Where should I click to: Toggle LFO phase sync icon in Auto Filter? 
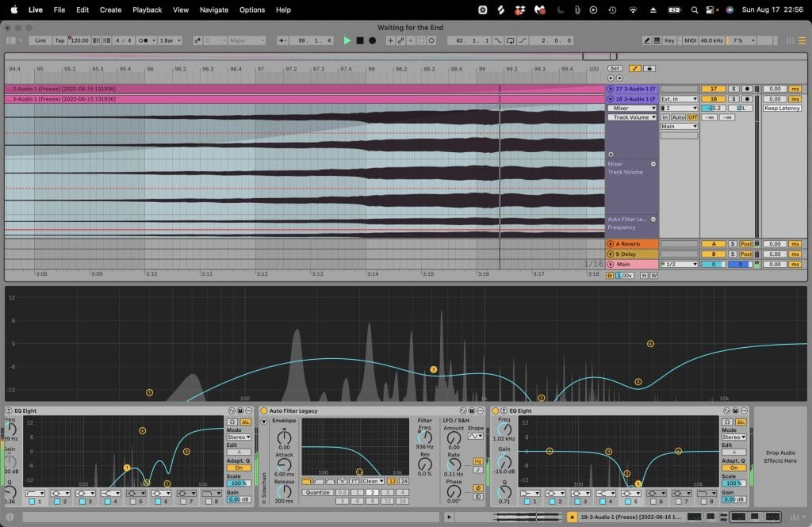point(478,488)
